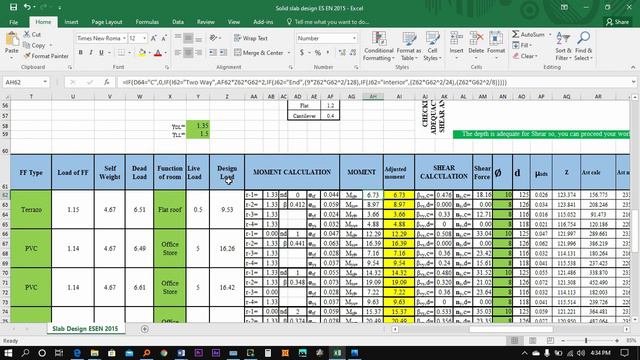Open the Fill options
The image size is (640, 360).
[x=521, y=45]
